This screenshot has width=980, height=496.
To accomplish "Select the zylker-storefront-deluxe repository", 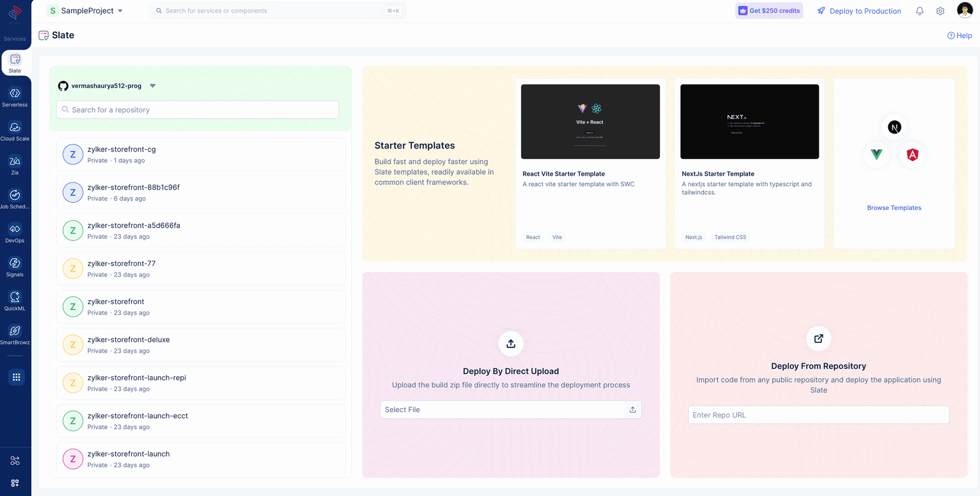I will tap(201, 345).
